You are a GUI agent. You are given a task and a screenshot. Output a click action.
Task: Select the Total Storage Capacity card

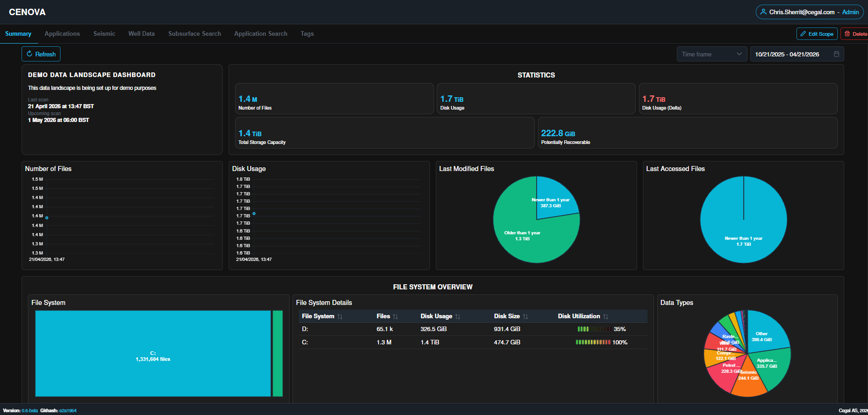tap(385, 133)
